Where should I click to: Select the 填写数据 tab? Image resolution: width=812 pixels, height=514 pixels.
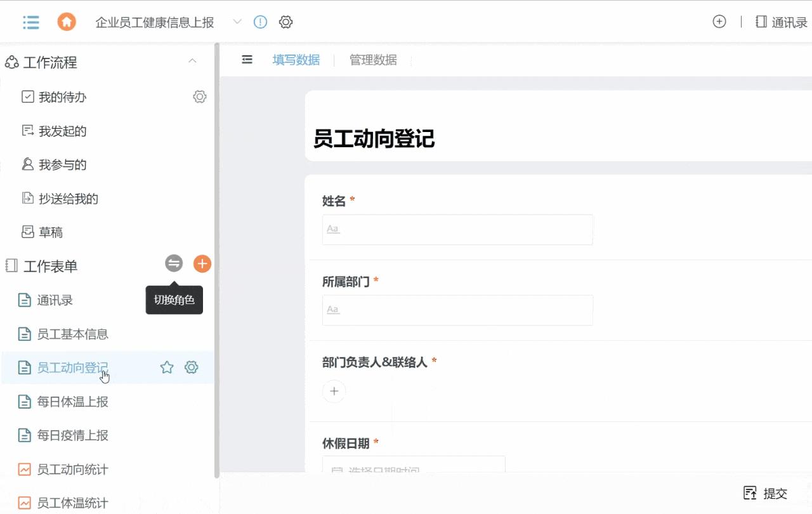[296, 60]
